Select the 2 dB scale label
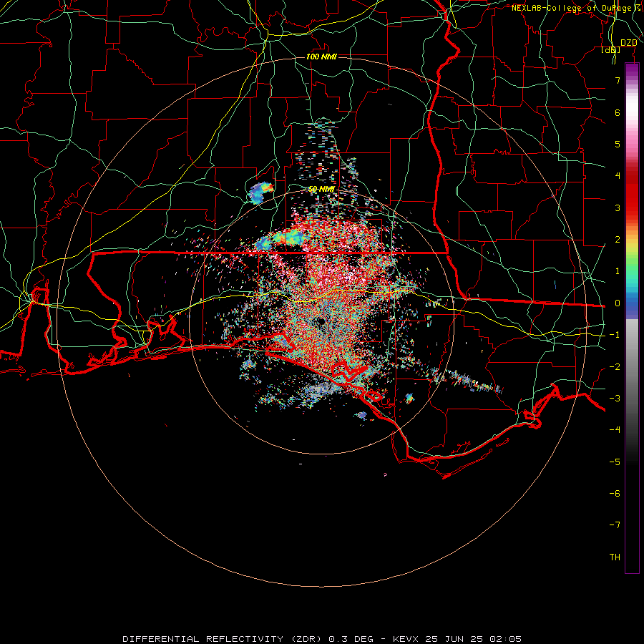 618,240
